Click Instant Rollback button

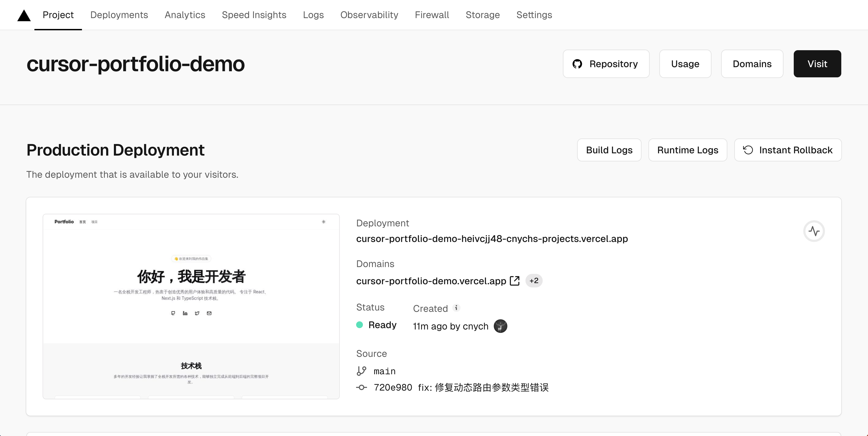(x=788, y=150)
